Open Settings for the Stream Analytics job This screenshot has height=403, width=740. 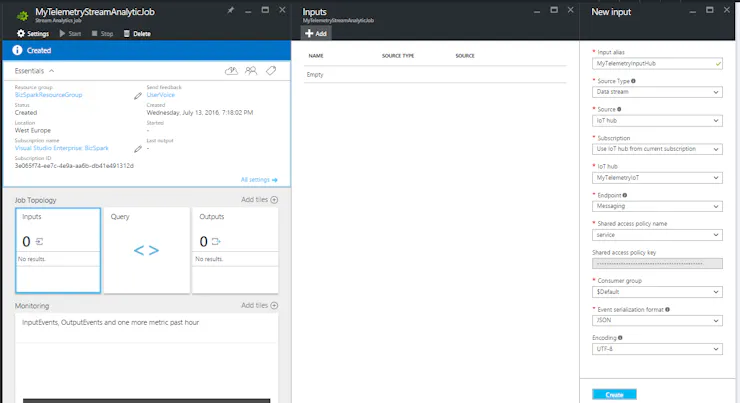(x=33, y=34)
